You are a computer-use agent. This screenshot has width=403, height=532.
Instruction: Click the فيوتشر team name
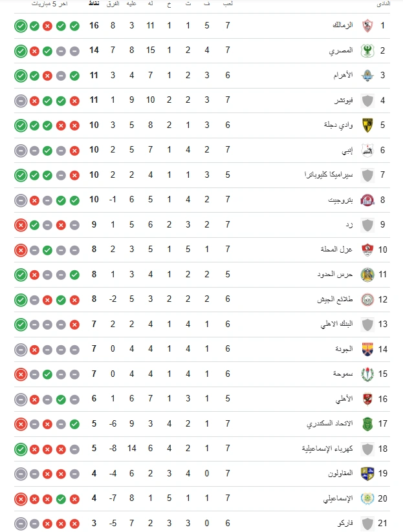point(343,100)
